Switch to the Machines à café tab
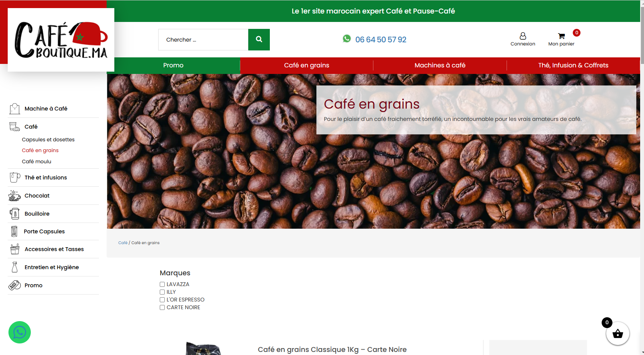This screenshot has width=644, height=355. (440, 65)
